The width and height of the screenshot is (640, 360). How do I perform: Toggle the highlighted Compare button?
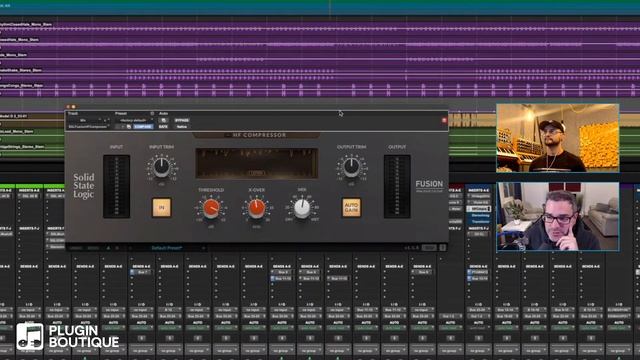[x=143, y=127]
